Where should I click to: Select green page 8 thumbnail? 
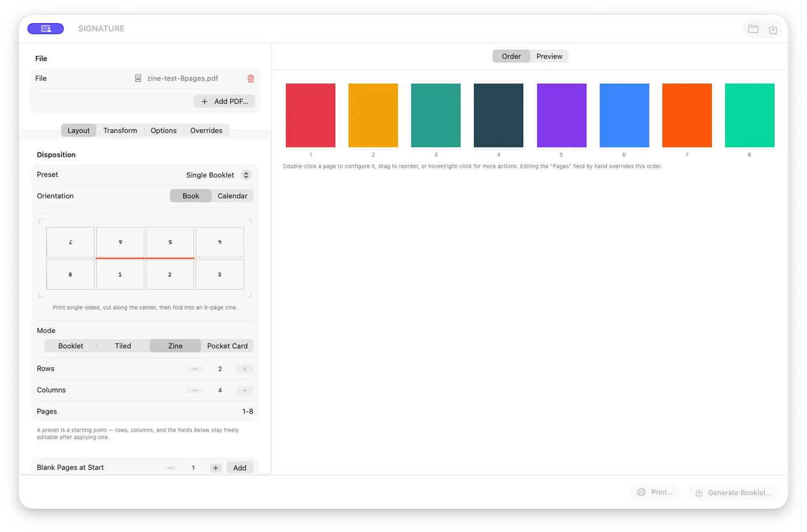pyautogui.click(x=750, y=115)
